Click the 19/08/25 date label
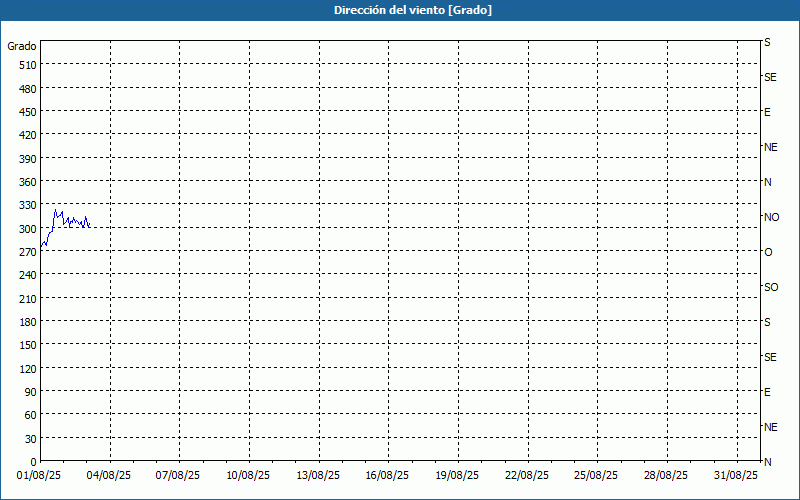The height and width of the screenshot is (500, 800). pos(457,476)
